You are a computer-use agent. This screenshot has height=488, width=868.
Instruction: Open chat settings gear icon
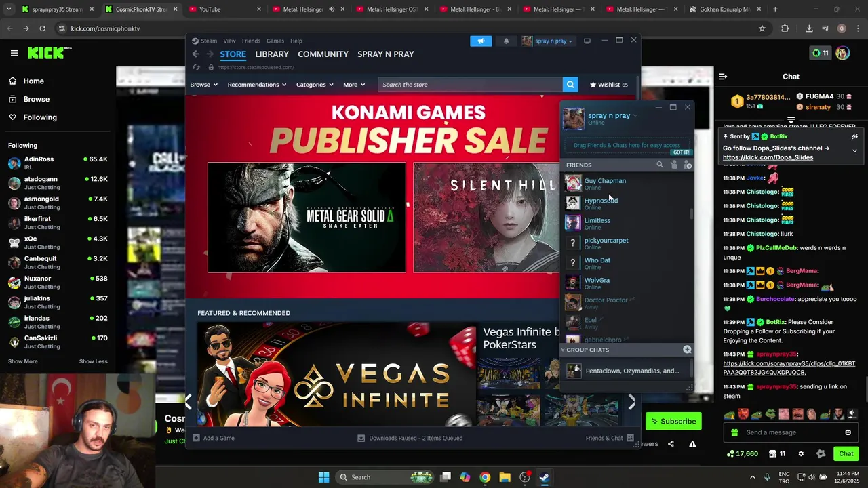[x=801, y=453]
